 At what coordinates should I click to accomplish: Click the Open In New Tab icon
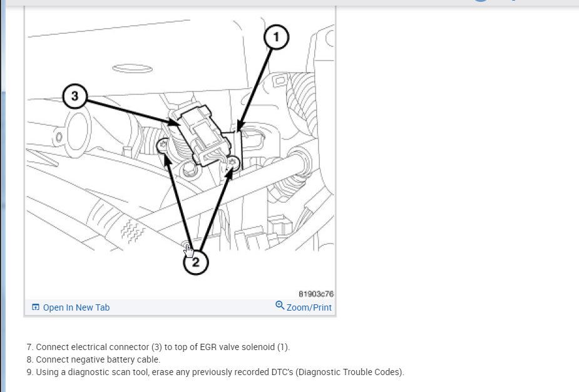tap(36, 307)
